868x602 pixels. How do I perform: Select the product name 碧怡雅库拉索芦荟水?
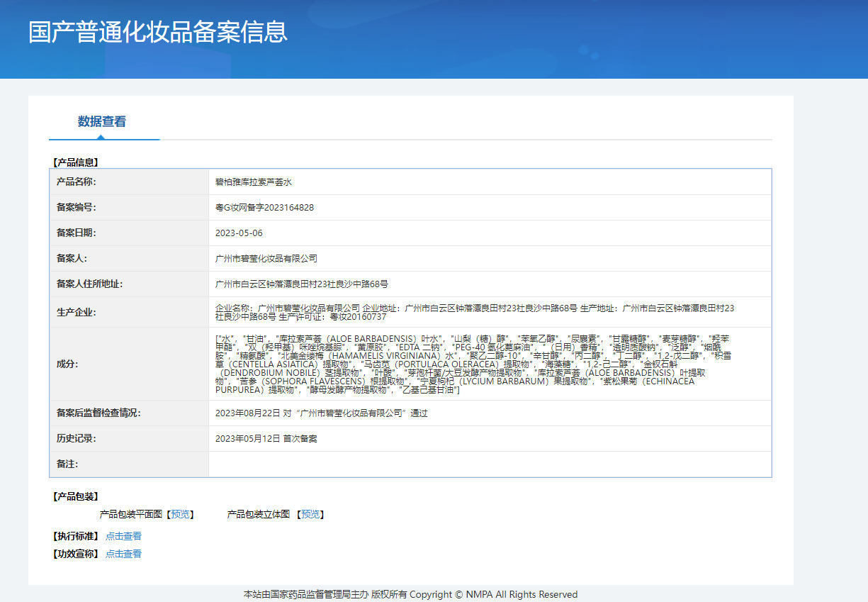click(x=253, y=182)
